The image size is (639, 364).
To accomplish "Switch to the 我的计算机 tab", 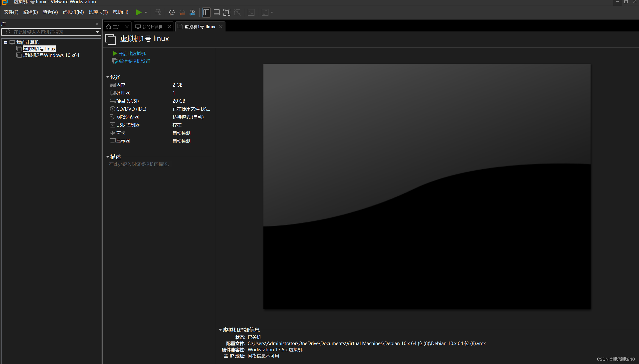I will (x=152, y=27).
